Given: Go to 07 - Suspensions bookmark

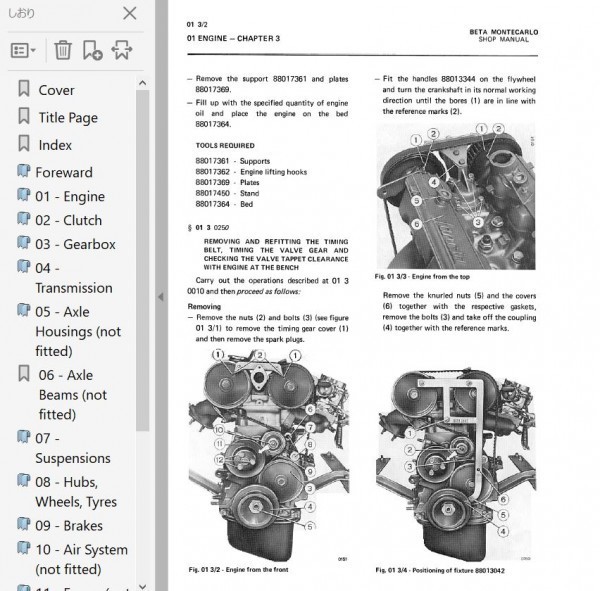Looking at the screenshot, I should pyautogui.click(x=73, y=448).
